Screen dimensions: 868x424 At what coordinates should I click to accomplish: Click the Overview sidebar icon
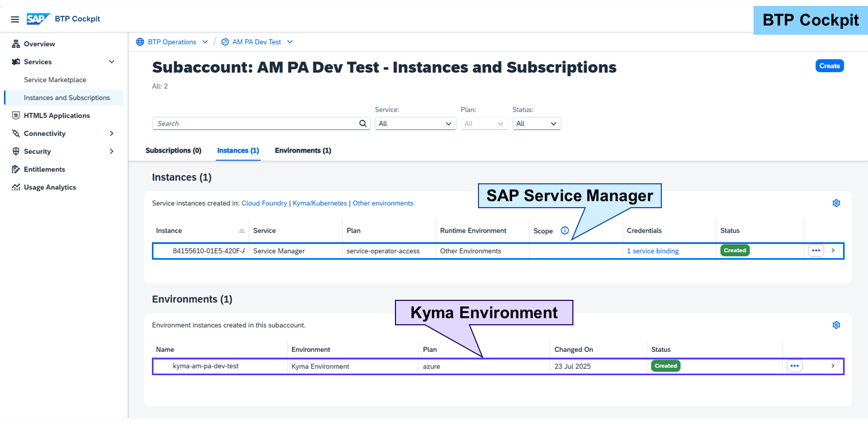click(16, 44)
